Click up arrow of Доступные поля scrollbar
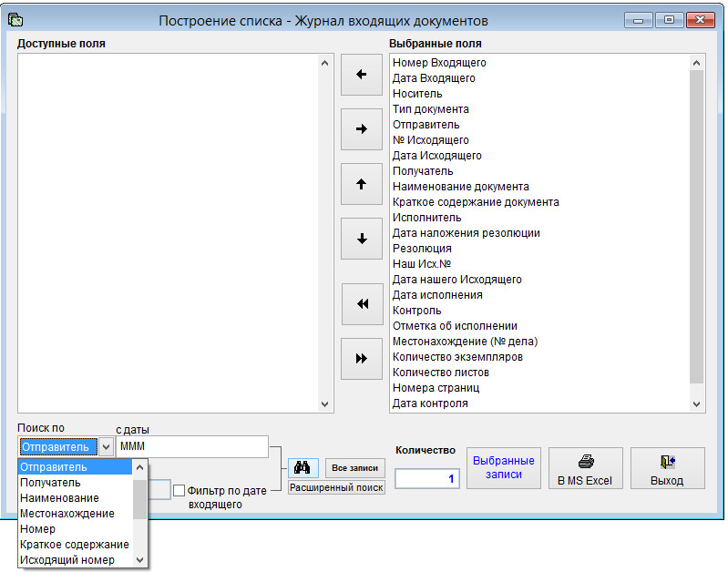Viewport: 728px width, 572px height. [x=325, y=63]
